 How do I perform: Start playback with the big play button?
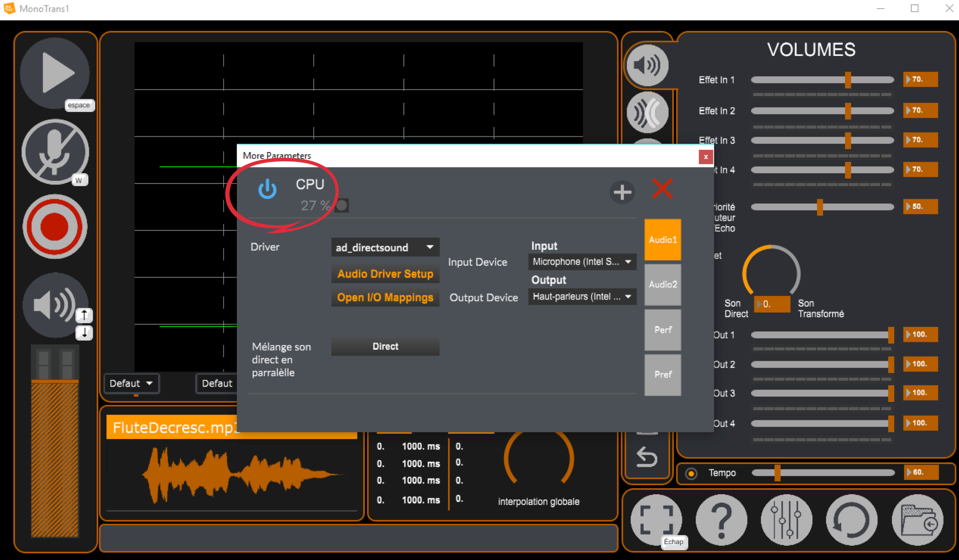pos(55,72)
